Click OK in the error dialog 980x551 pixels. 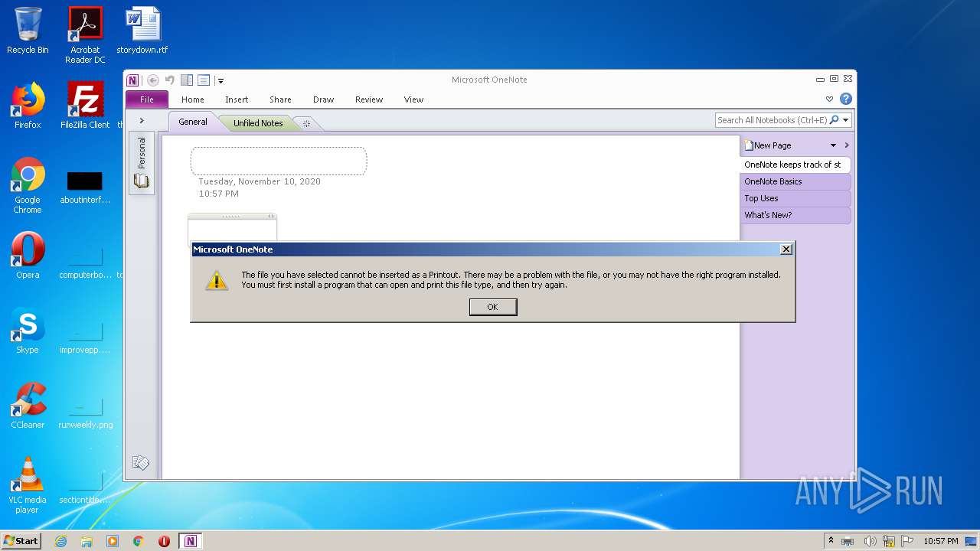click(493, 307)
